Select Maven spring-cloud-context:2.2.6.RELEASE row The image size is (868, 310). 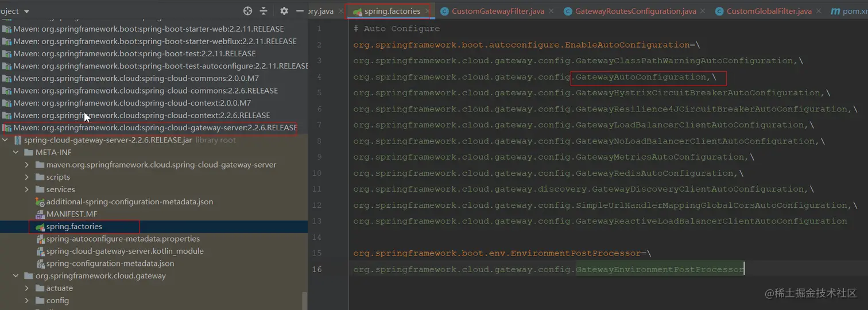coord(154,115)
